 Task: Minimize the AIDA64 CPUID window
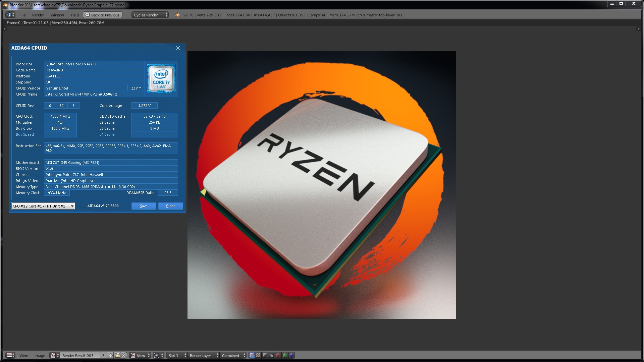pyautogui.click(x=163, y=48)
